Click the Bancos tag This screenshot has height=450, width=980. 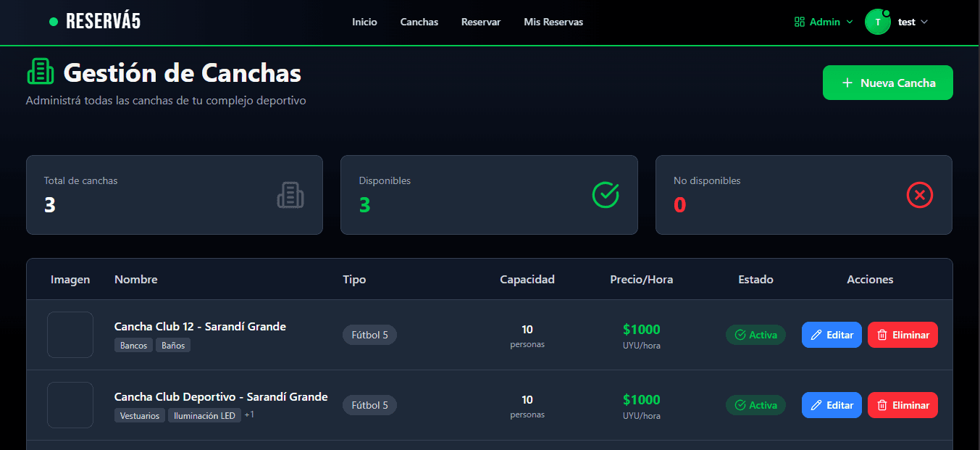coord(134,346)
